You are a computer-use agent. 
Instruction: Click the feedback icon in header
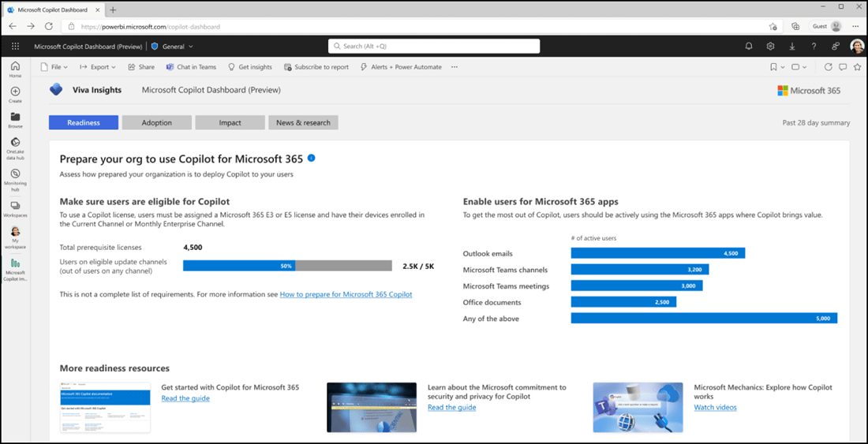(x=835, y=47)
